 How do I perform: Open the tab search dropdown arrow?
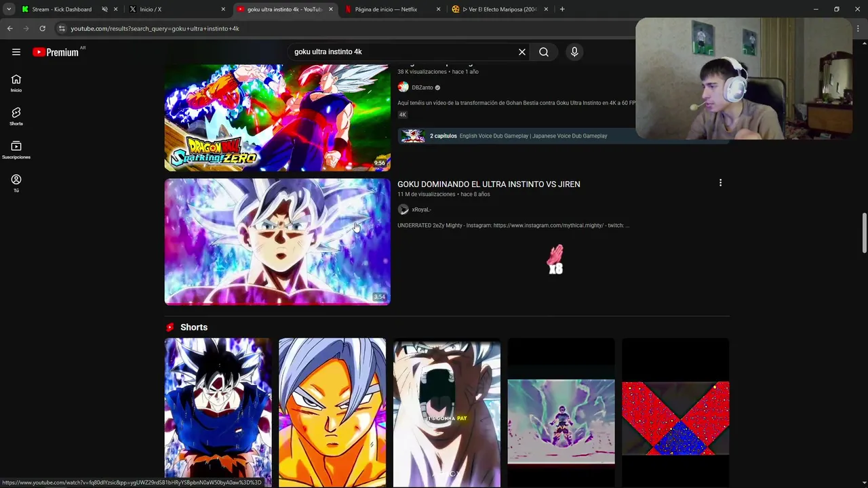(x=9, y=9)
